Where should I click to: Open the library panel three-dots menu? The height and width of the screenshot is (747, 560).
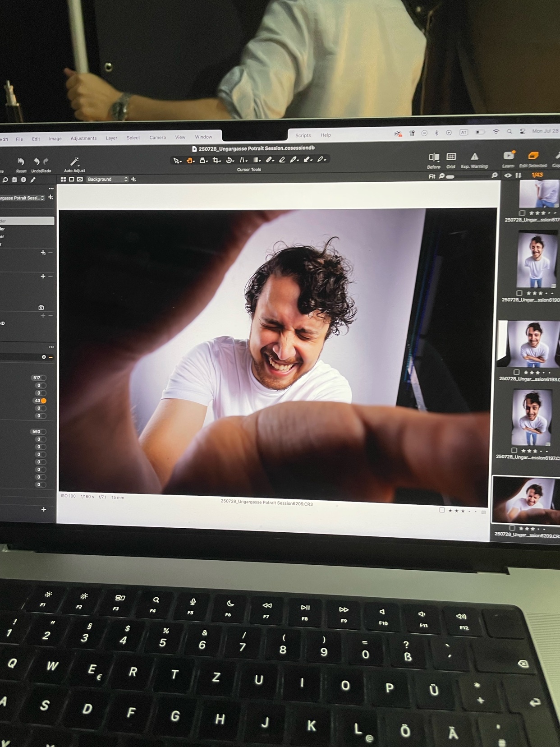(51, 189)
